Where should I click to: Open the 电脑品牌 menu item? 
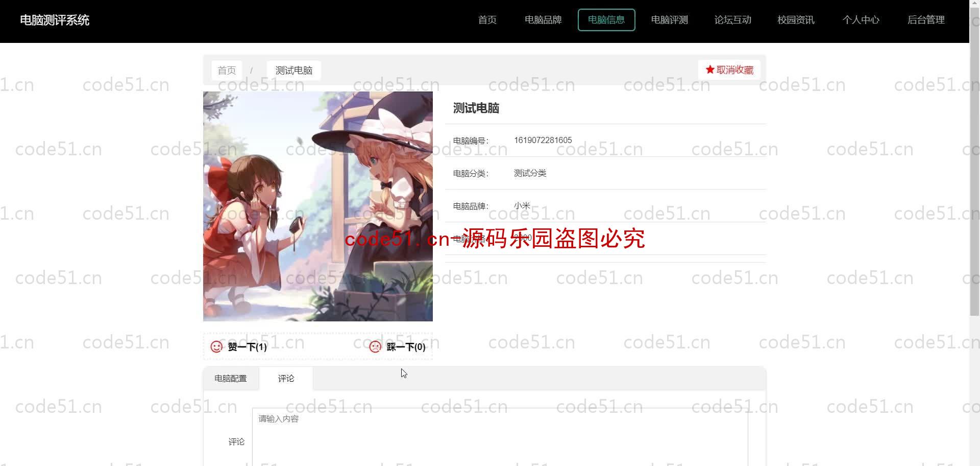click(x=543, y=20)
